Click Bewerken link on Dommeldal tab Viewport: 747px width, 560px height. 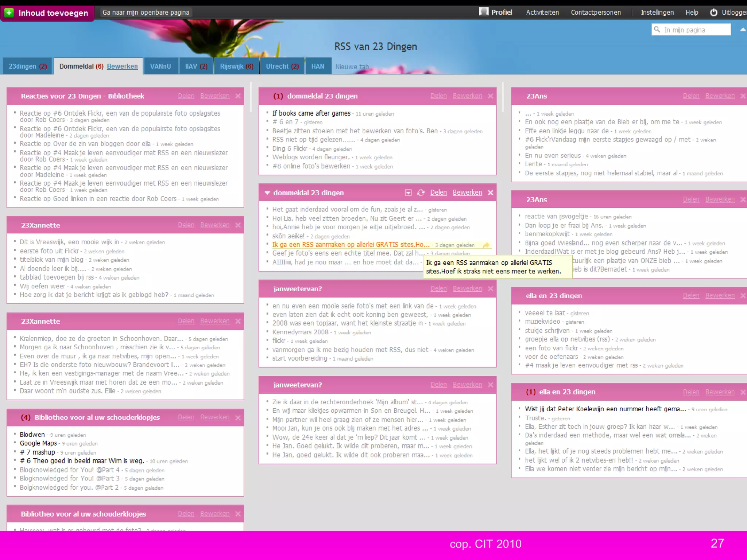[x=122, y=66]
